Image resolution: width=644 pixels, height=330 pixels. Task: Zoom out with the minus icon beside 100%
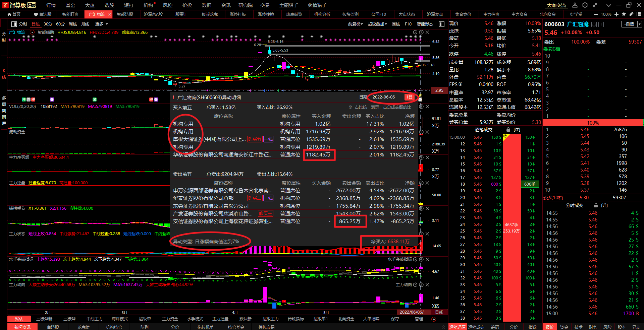click(596, 14)
